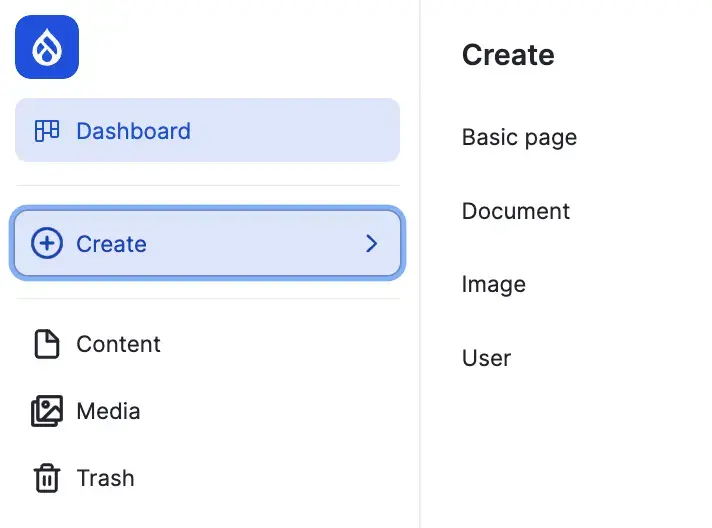Choose Basic page from Create submenu
Screen dimensions: 712x528
[519, 137]
